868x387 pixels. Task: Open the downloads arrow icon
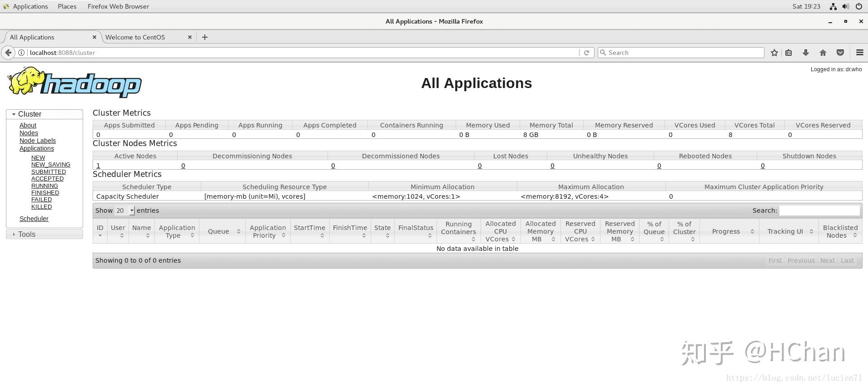pos(806,53)
